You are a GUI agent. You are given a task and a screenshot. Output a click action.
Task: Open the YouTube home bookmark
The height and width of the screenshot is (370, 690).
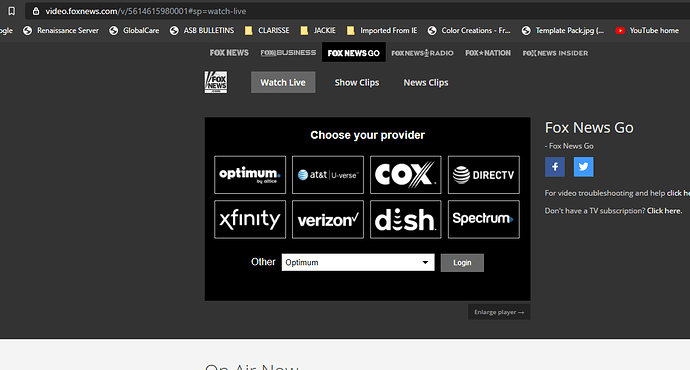coord(647,30)
